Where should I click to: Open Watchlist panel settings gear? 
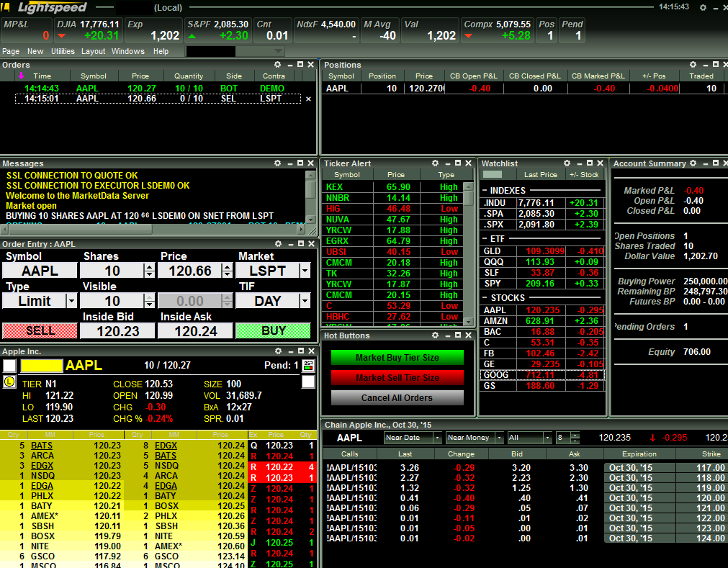pyautogui.click(x=567, y=163)
